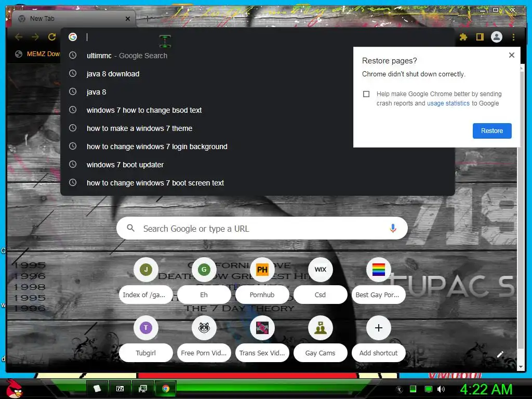Click the Search Google or type a URL box
The height and width of the screenshot is (399, 532).
[x=262, y=229]
